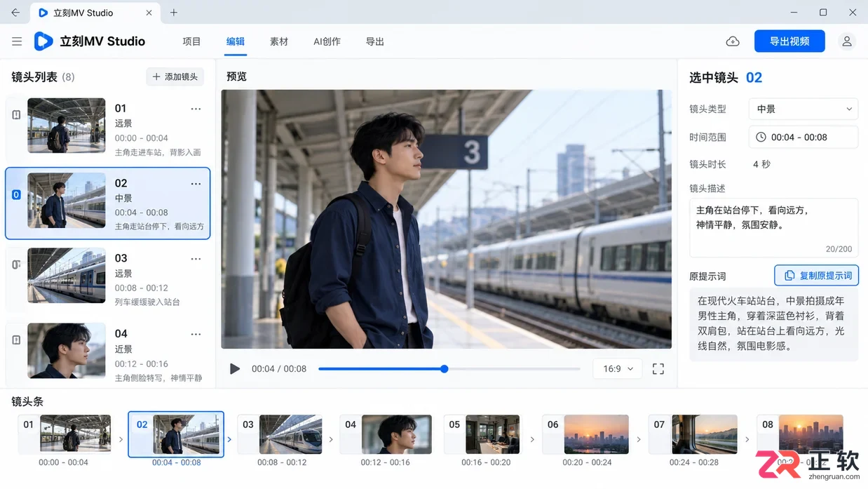Click the 添加镜头 button

175,76
